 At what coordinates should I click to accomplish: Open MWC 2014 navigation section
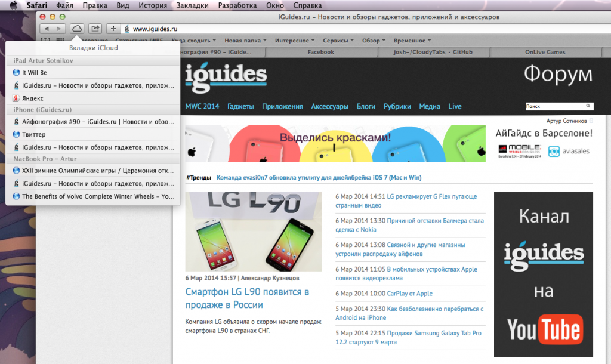tap(202, 106)
